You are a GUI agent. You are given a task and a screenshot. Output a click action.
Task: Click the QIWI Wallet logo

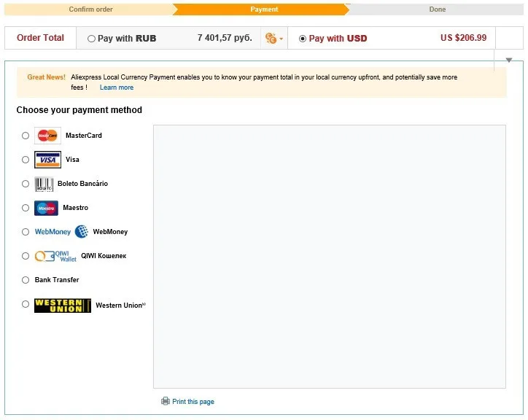point(55,256)
